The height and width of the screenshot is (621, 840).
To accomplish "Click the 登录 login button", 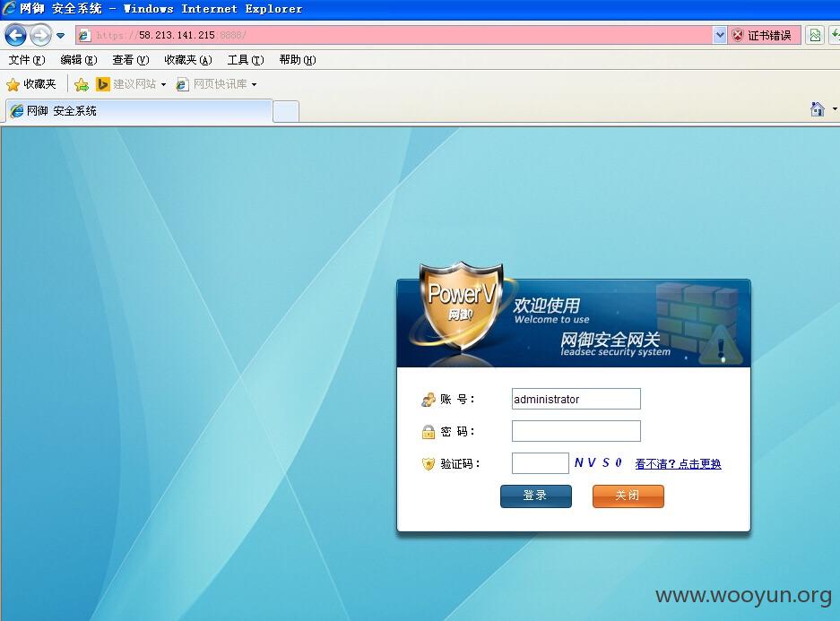I will 536,496.
